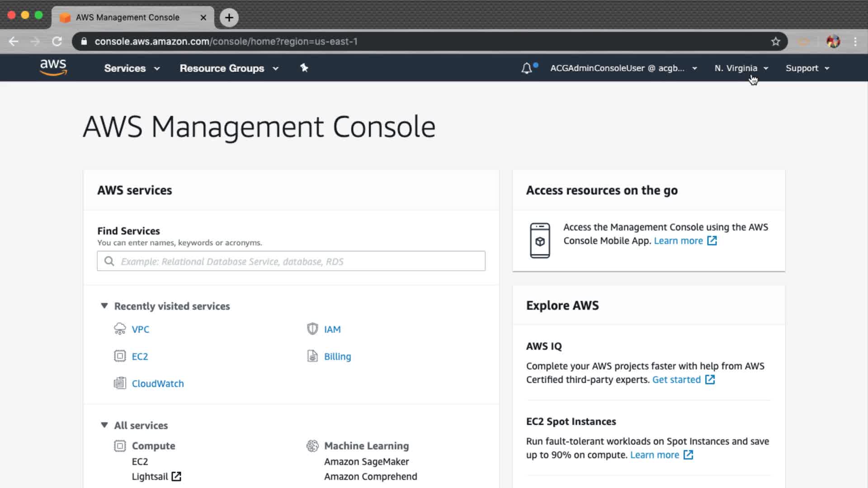Click the Find Services search field
The image size is (868, 488).
click(x=291, y=261)
